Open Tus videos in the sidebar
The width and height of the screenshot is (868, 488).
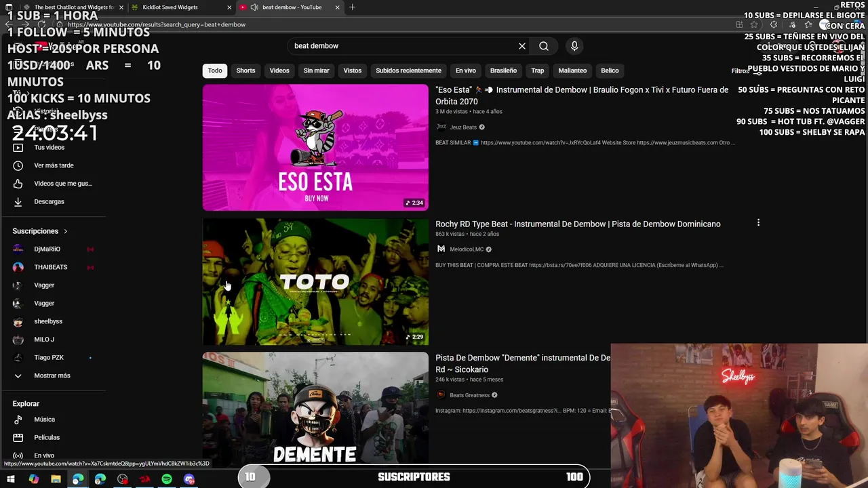point(49,147)
